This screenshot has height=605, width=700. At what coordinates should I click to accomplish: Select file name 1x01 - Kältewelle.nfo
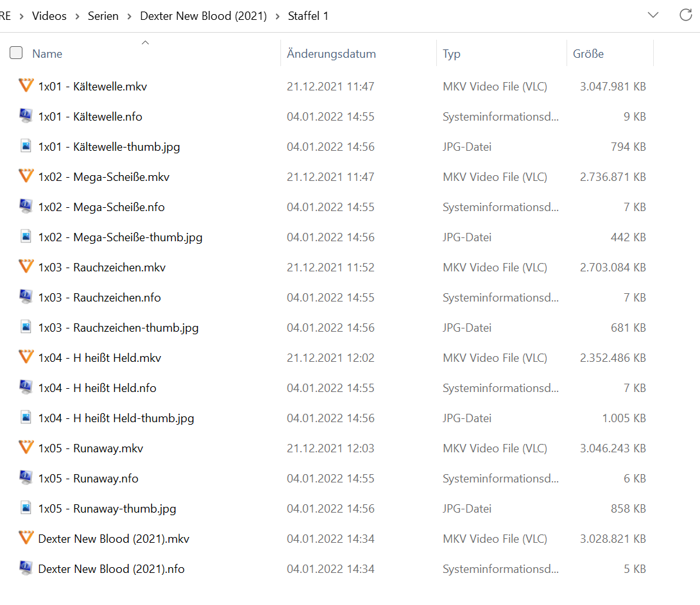90,117
